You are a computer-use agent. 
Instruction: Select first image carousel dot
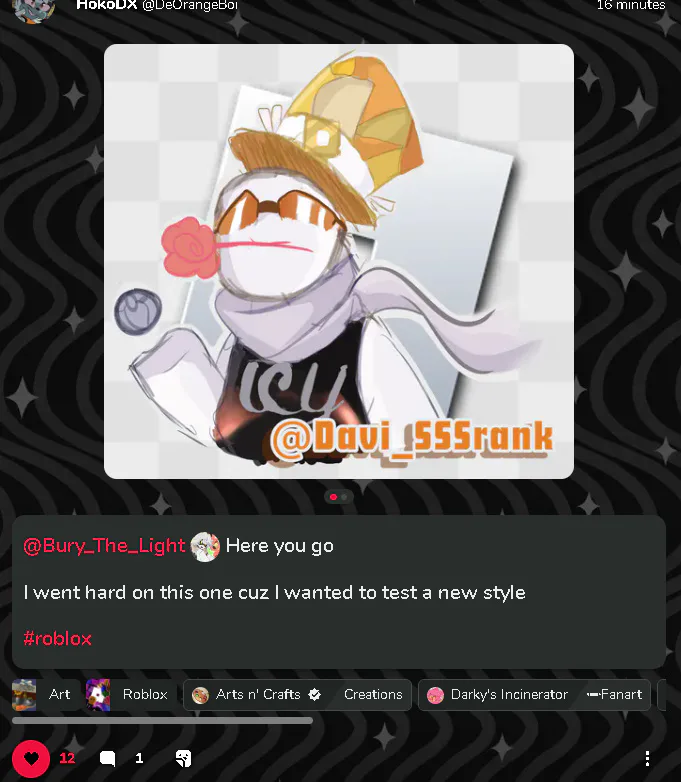tap(333, 497)
